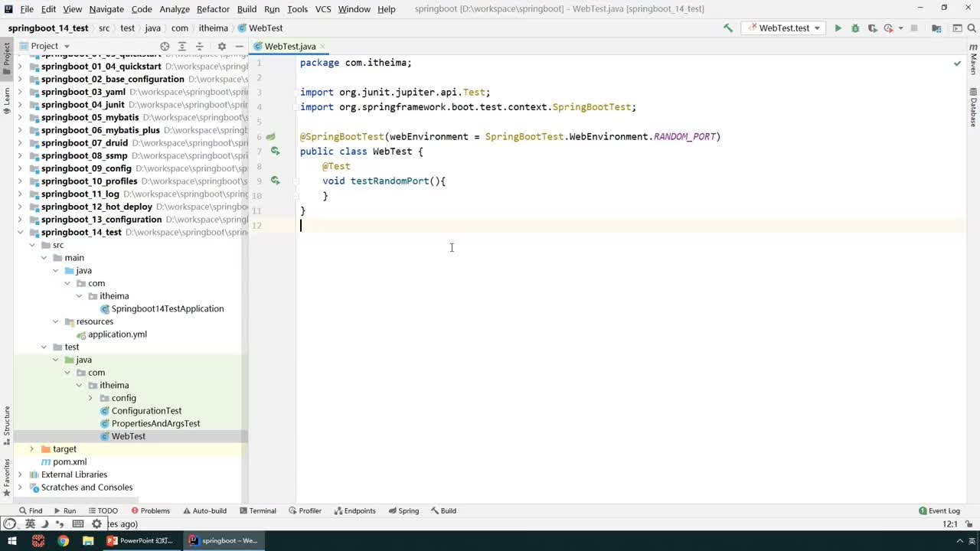Expand the target folder arrow
This screenshot has height=551, width=980.
pyautogui.click(x=31, y=449)
